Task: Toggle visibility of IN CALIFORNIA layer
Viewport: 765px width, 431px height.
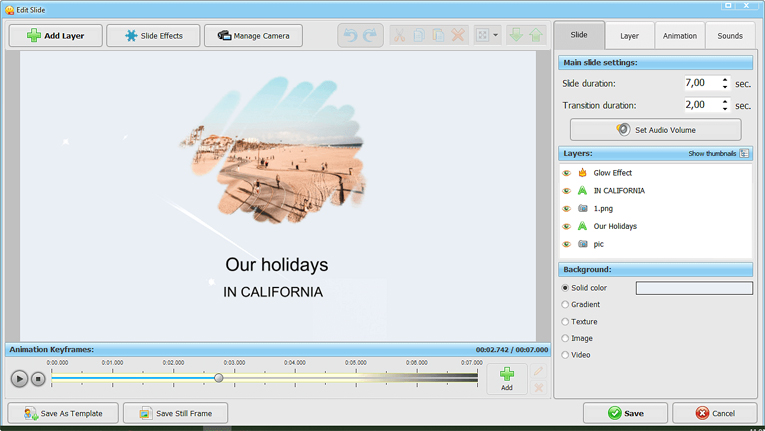Action: pos(567,191)
